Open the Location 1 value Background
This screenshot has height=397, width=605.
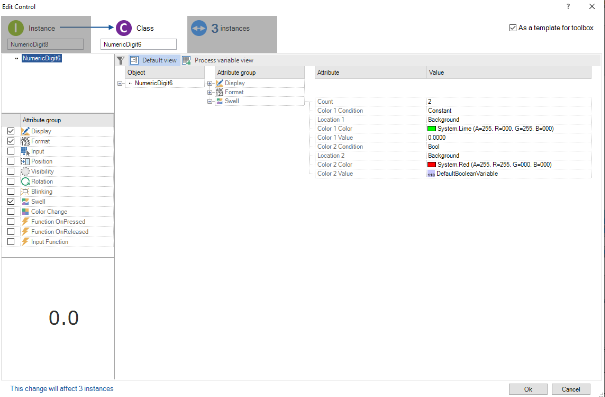pos(509,120)
